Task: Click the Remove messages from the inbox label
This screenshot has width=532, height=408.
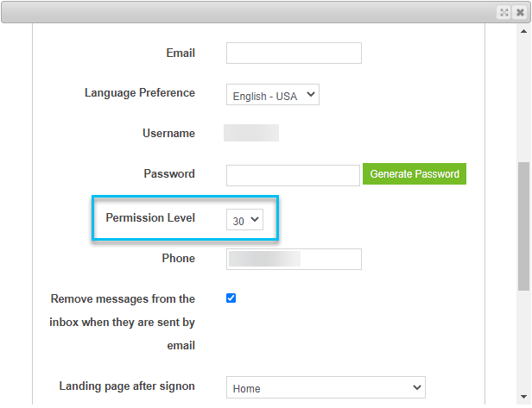Action: pyautogui.click(x=122, y=322)
